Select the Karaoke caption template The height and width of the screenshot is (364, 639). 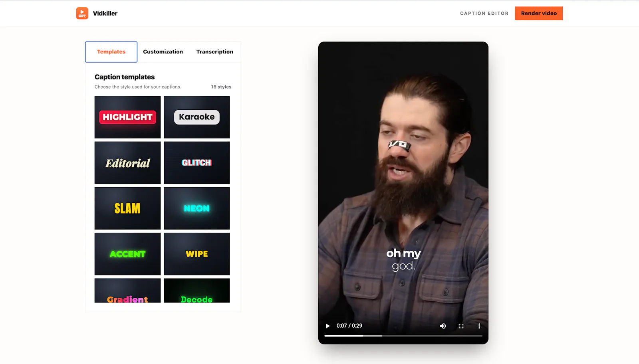coord(196,117)
